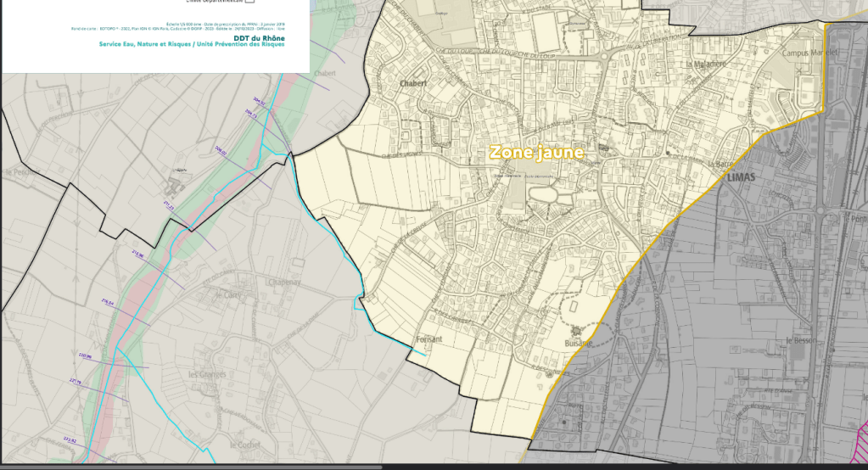Click the "DDT du Rhône" heading
This screenshot has height=470, width=868.
(x=260, y=37)
